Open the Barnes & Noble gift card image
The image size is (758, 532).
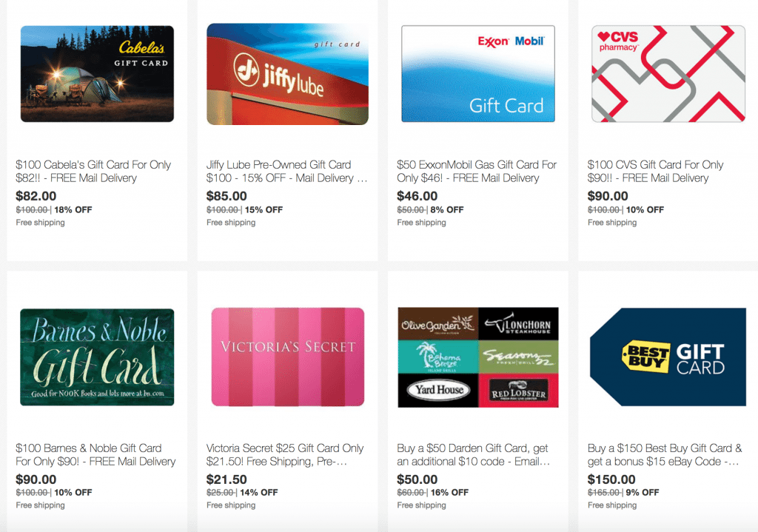(x=97, y=357)
